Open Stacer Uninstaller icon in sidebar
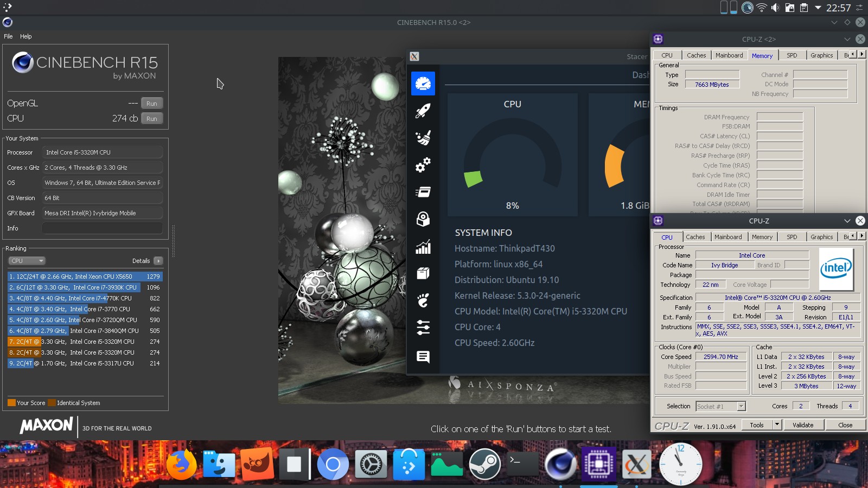This screenshot has height=488, width=868. [423, 219]
